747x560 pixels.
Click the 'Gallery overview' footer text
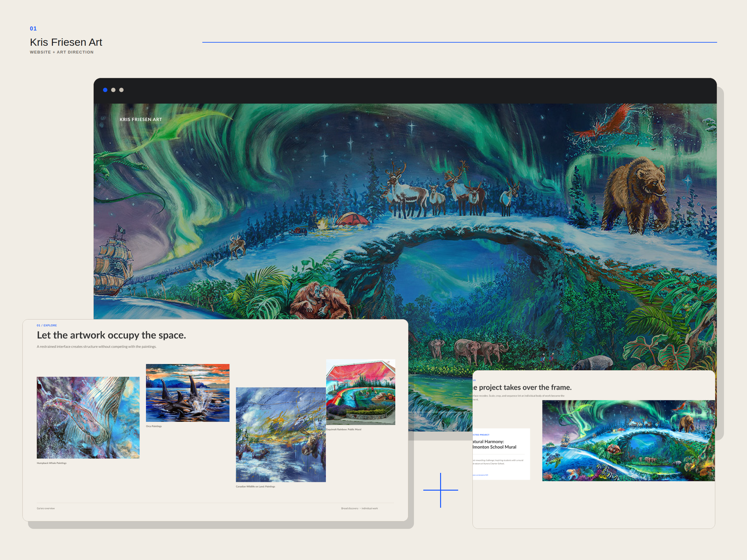[45, 508]
